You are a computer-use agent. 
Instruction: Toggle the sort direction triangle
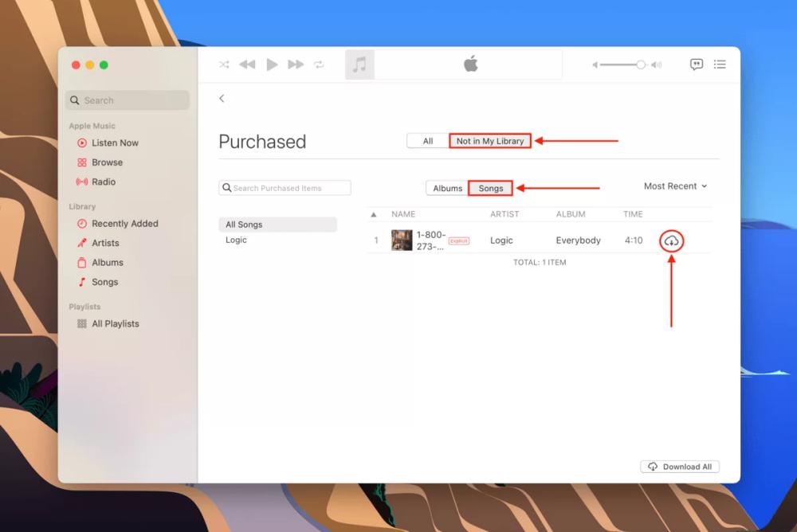click(374, 214)
